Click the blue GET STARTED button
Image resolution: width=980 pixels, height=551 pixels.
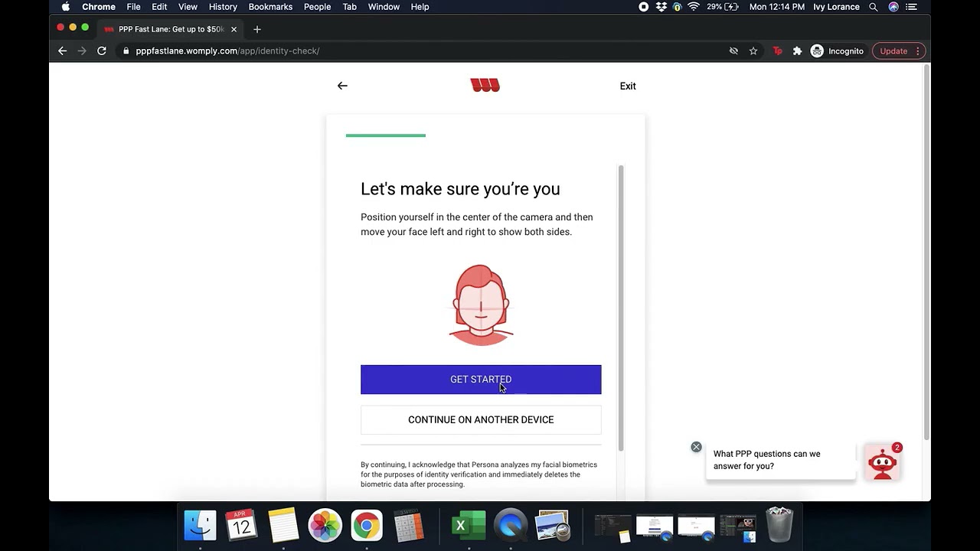[x=481, y=380]
